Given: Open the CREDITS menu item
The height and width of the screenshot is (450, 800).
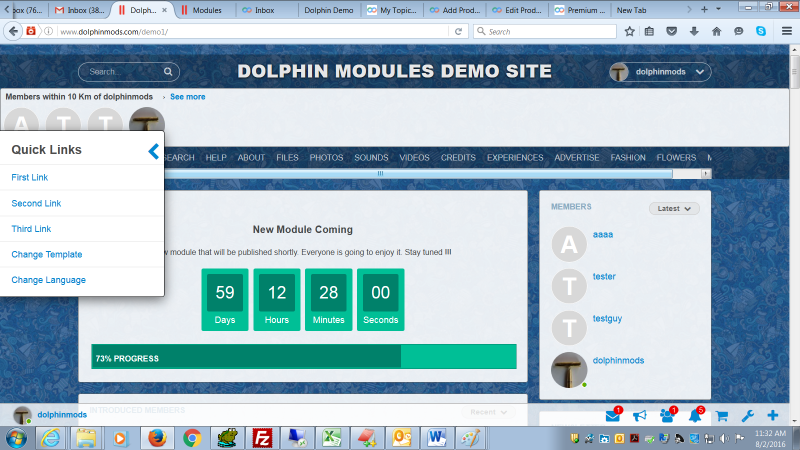Looking at the screenshot, I should point(458,158).
